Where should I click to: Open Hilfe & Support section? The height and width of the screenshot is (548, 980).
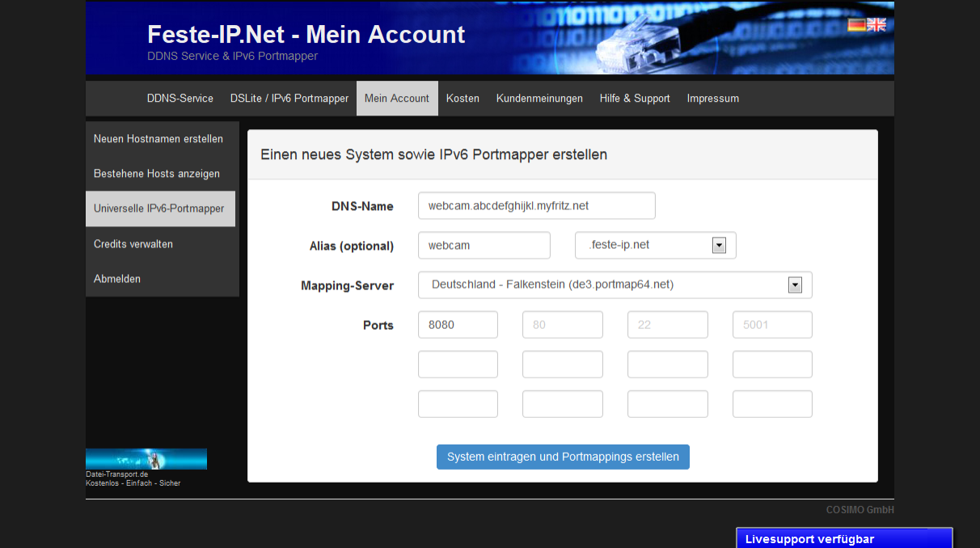point(635,99)
